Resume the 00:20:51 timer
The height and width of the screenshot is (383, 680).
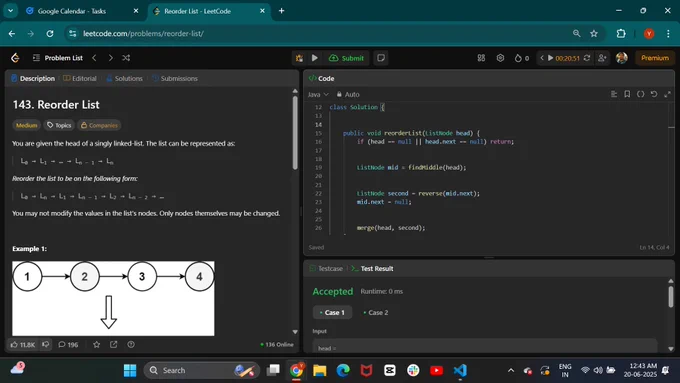550,58
